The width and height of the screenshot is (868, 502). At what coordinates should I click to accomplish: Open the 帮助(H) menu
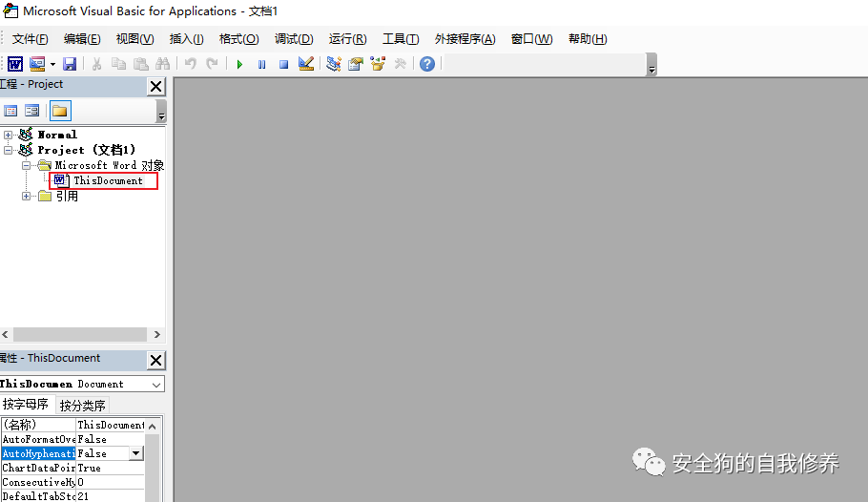coord(588,39)
